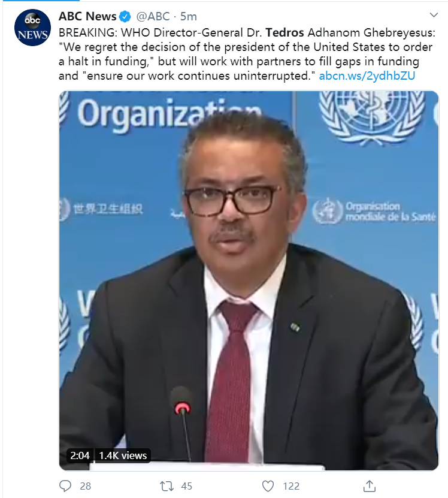Click the blue verified badge
448x498 pixels.
(126, 17)
